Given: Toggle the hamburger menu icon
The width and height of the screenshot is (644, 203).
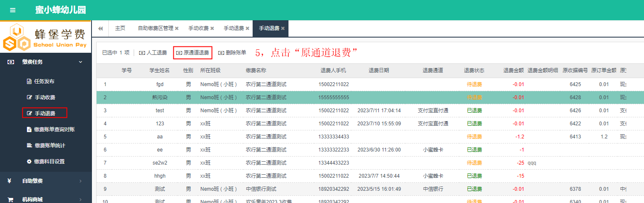Looking at the screenshot, I should click(13, 10).
